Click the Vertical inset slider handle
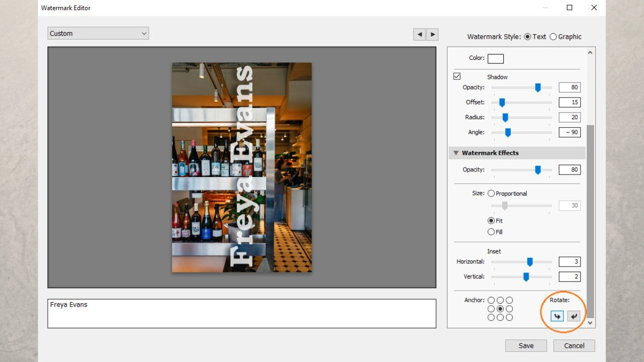The image size is (644, 362). click(526, 277)
